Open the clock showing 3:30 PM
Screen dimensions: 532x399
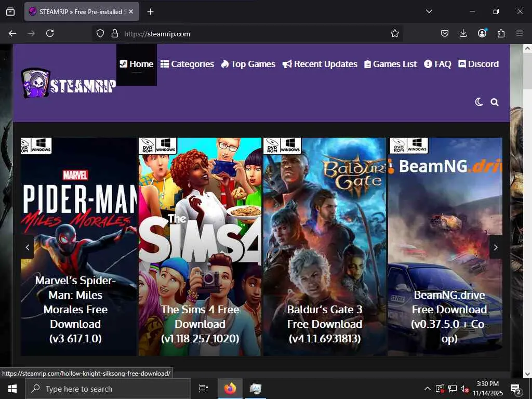[487, 389]
